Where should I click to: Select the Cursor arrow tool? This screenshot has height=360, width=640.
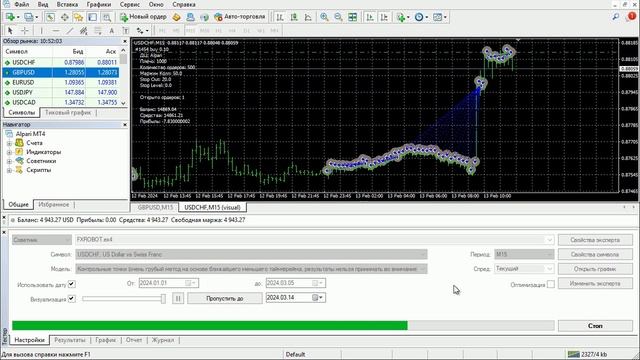(x=10, y=31)
